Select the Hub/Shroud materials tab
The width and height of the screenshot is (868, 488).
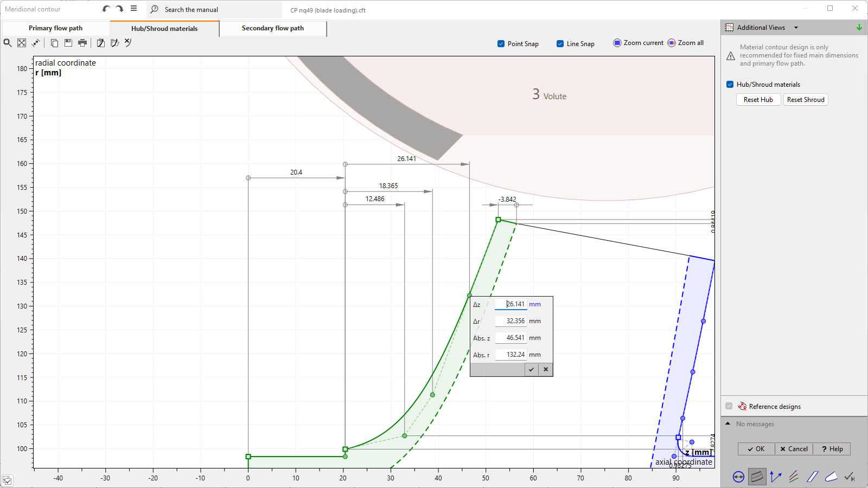pyautogui.click(x=164, y=29)
